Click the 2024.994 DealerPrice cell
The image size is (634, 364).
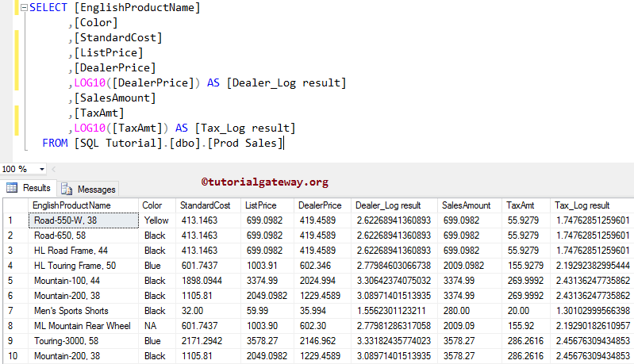(x=323, y=281)
